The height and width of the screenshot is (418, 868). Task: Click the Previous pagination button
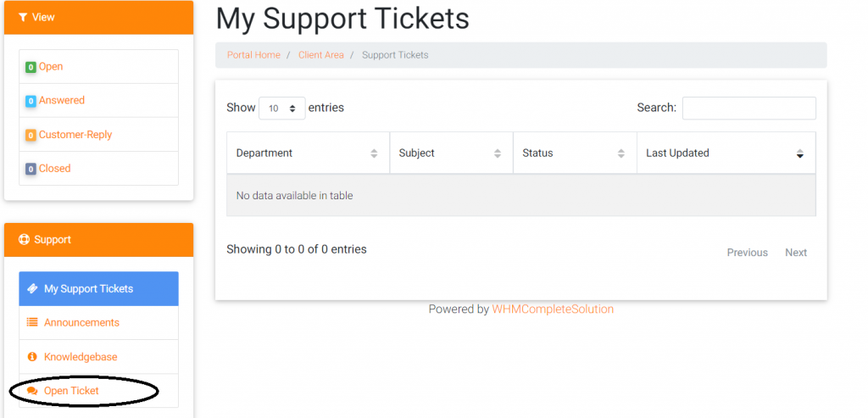pyautogui.click(x=747, y=253)
